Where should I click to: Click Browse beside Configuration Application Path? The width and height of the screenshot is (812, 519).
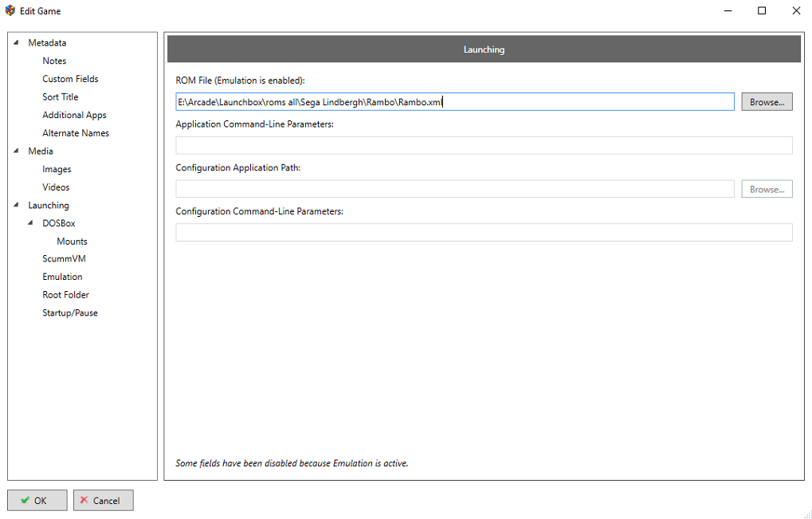point(767,189)
